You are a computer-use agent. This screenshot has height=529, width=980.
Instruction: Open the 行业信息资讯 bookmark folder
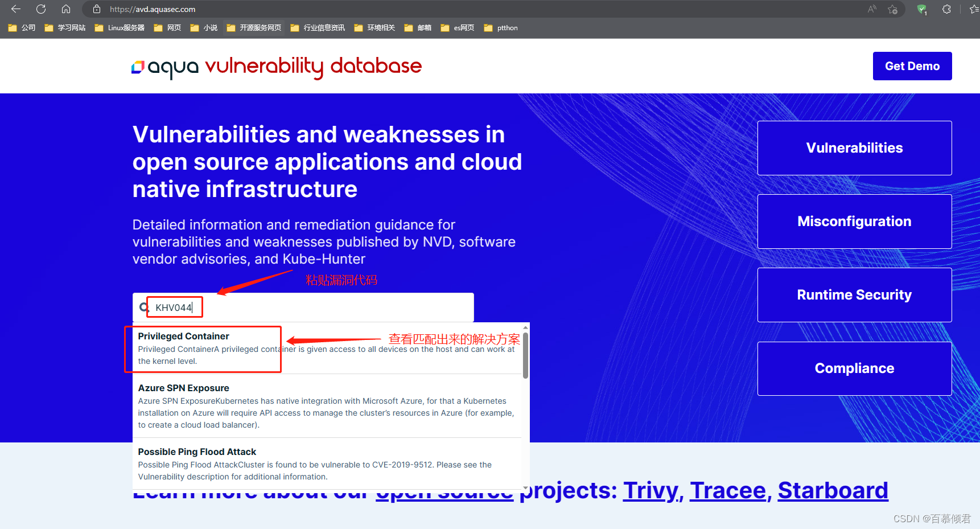[x=318, y=27]
